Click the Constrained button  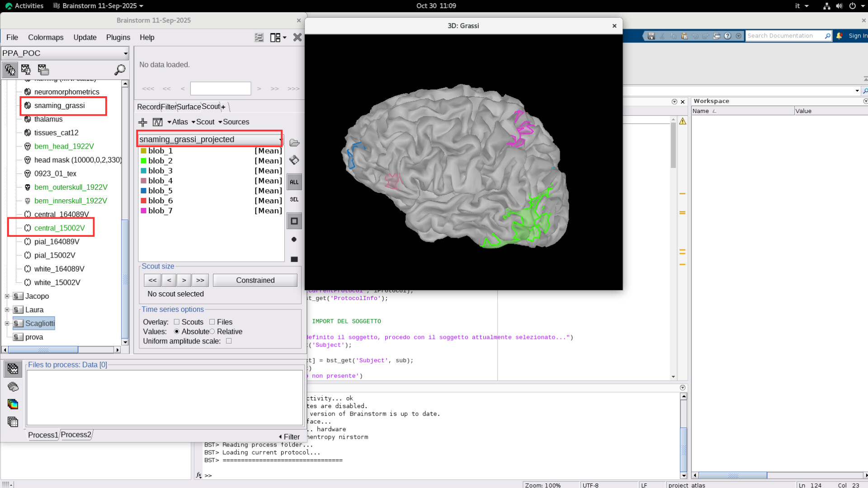pyautogui.click(x=255, y=280)
